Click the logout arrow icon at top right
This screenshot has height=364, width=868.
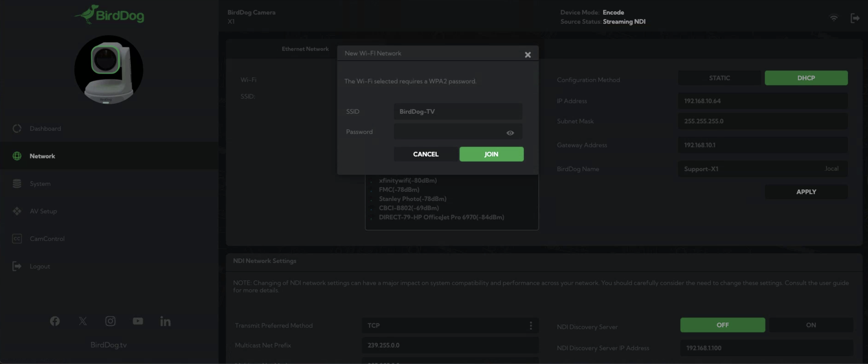tap(855, 17)
